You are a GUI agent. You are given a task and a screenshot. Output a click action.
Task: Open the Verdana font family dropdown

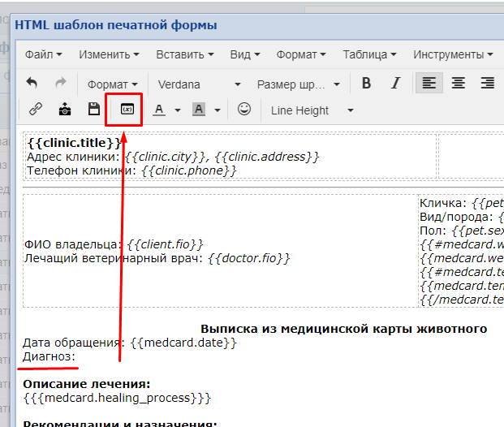pyautogui.click(x=199, y=84)
